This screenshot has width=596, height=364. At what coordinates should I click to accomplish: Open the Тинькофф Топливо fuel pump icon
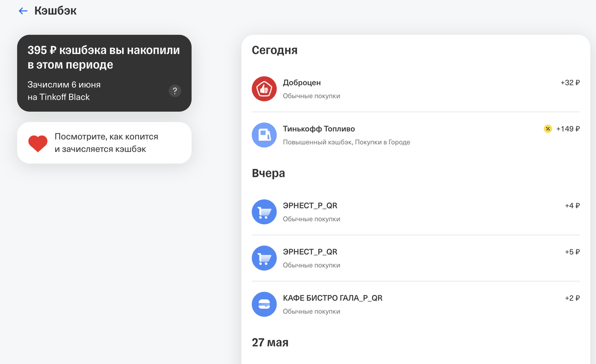(x=264, y=135)
